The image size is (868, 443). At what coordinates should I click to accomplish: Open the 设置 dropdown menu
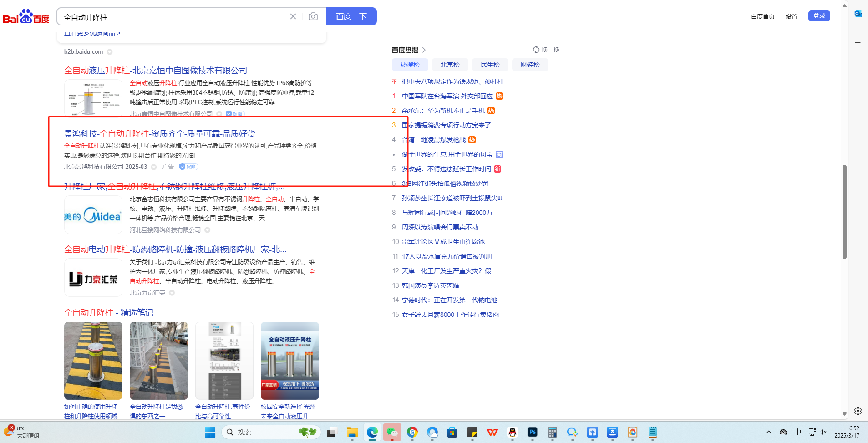pyautogui.click(x=791, y=16)
